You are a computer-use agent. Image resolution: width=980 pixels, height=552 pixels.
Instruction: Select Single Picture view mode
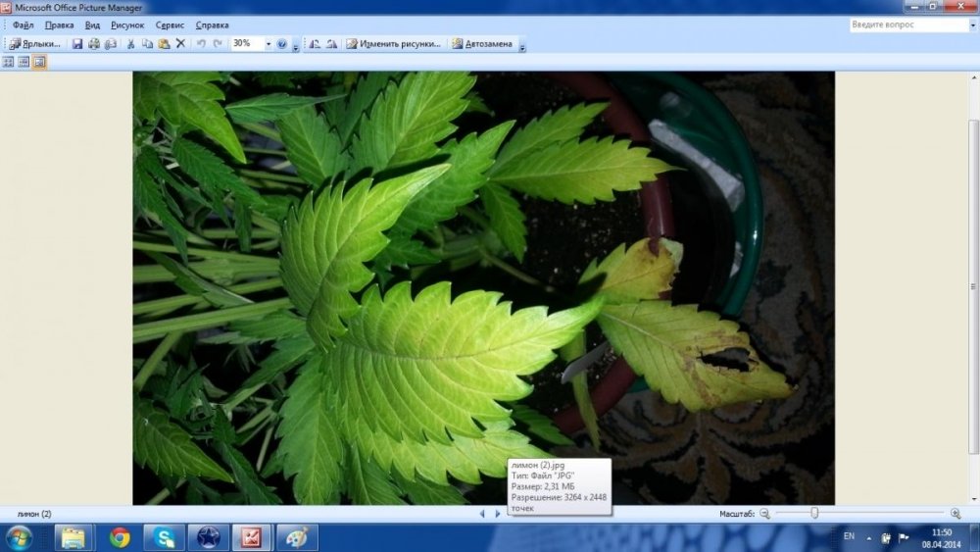point(39,62)
